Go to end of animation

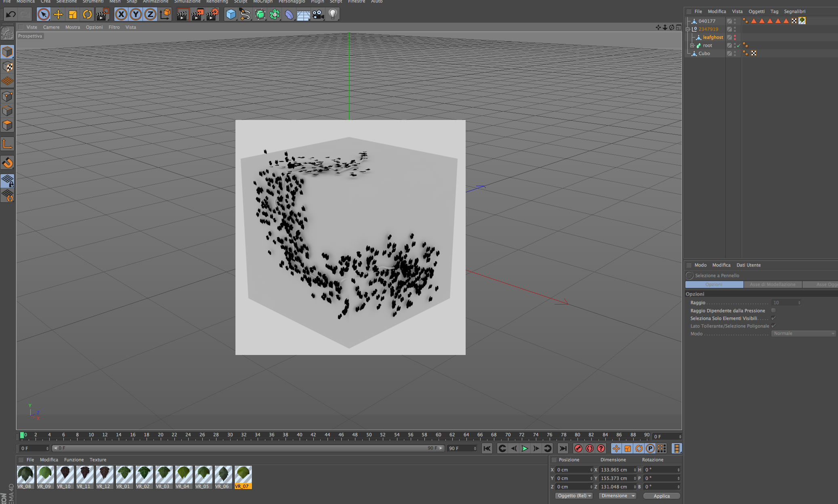pos(563,448)
